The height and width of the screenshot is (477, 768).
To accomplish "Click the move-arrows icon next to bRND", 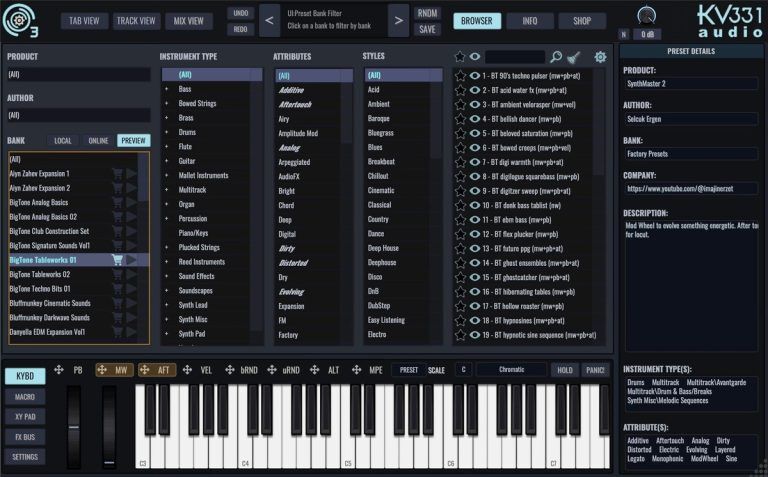I will pyautogui.click(x=229, y=370).
